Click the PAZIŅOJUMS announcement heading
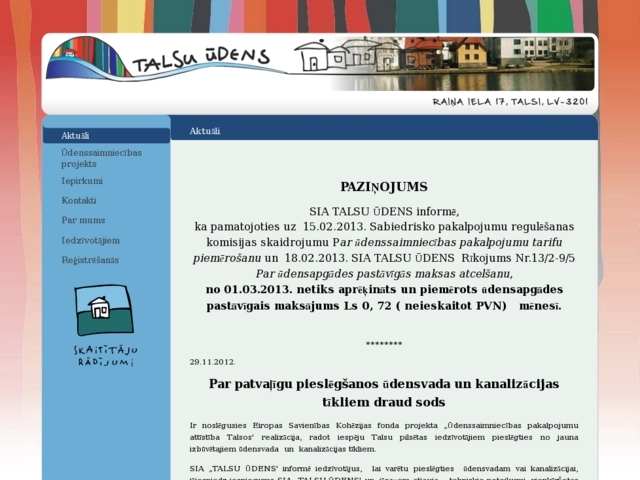The image size is (640, 480). [x=384, y=187]
